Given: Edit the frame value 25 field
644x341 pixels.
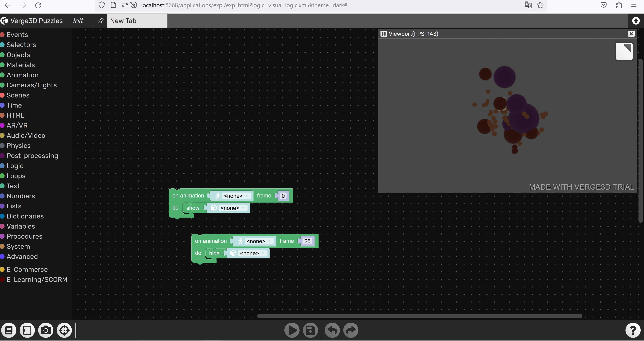Looking at the screenshot, I should click(307, 241).
